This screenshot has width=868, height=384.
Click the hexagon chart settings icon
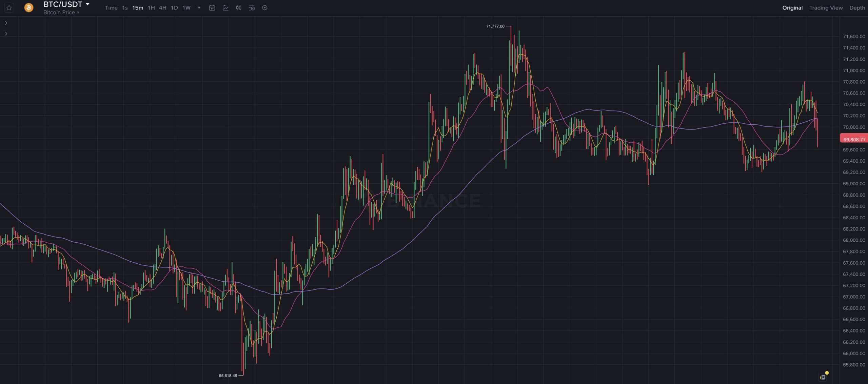265,8
